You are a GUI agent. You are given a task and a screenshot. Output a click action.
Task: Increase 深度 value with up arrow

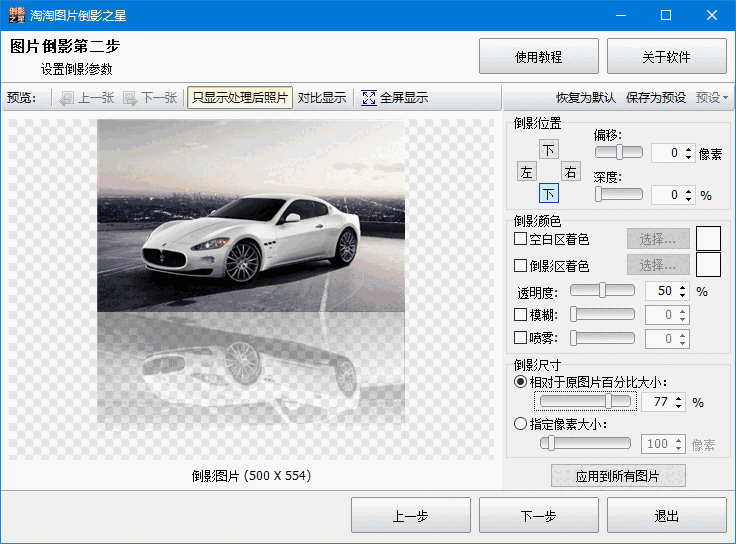click(688, 191)
